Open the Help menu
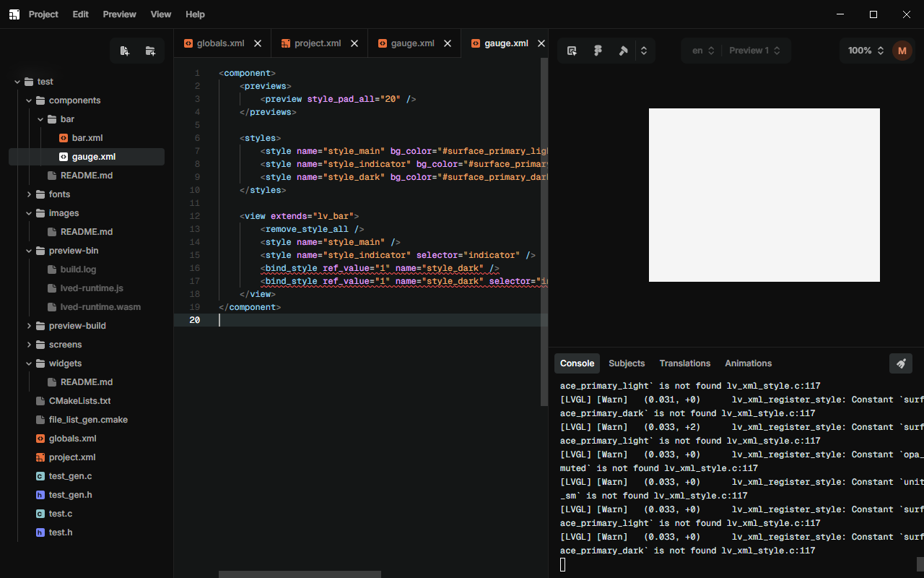924x578 pixels. [195, 14]
